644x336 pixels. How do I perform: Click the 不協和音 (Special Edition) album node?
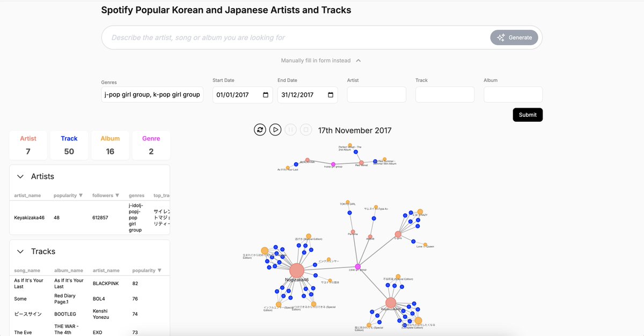click(399, 277)
